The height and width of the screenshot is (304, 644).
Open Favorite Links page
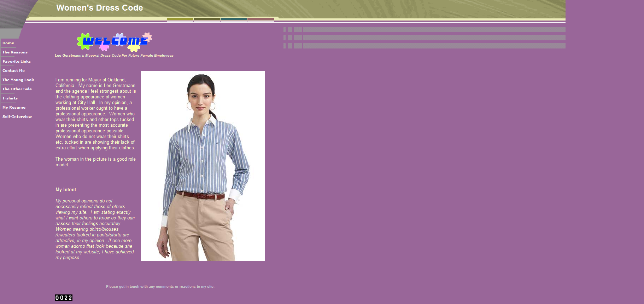pyautogui.click(x=17, y=62)
